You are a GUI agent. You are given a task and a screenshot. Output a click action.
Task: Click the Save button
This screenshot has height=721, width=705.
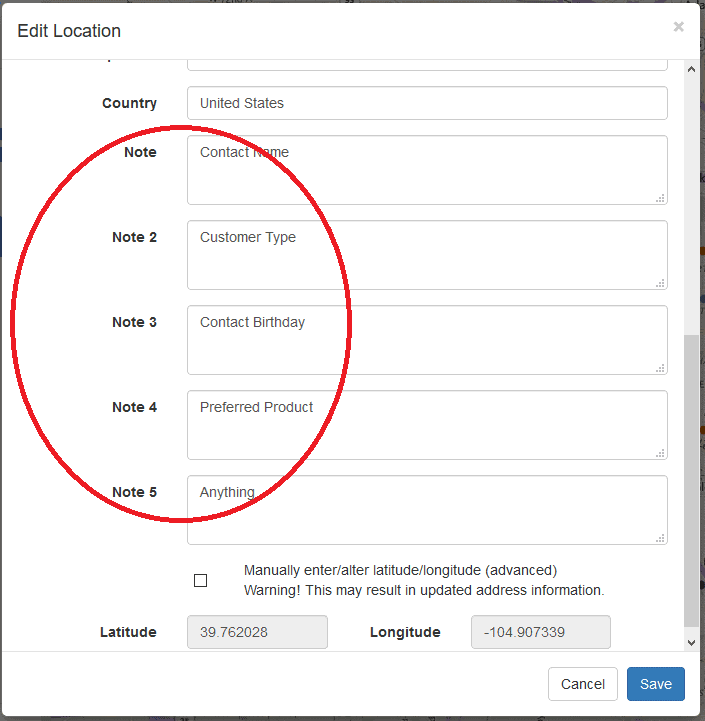click(656, 684)
